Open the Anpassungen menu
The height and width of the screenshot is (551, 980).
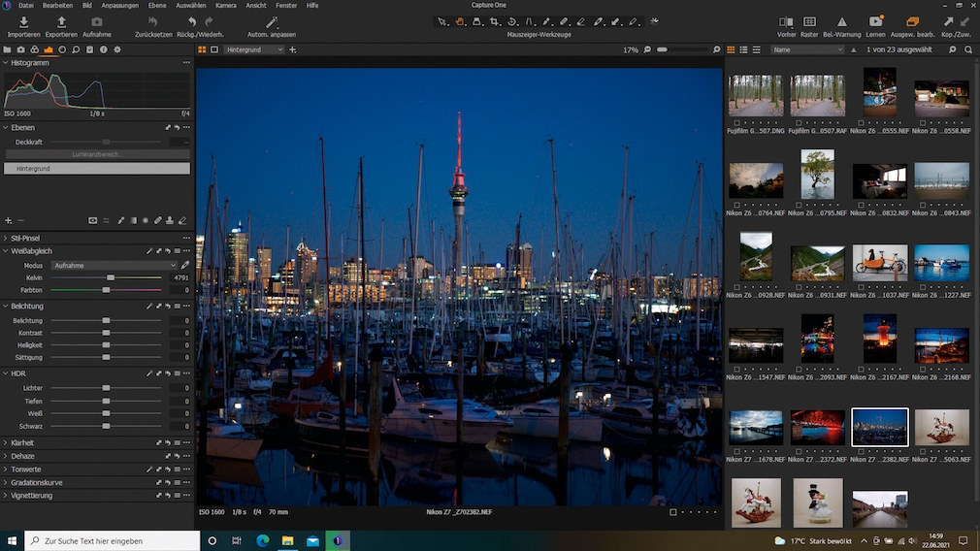click(x=119, y=6)
